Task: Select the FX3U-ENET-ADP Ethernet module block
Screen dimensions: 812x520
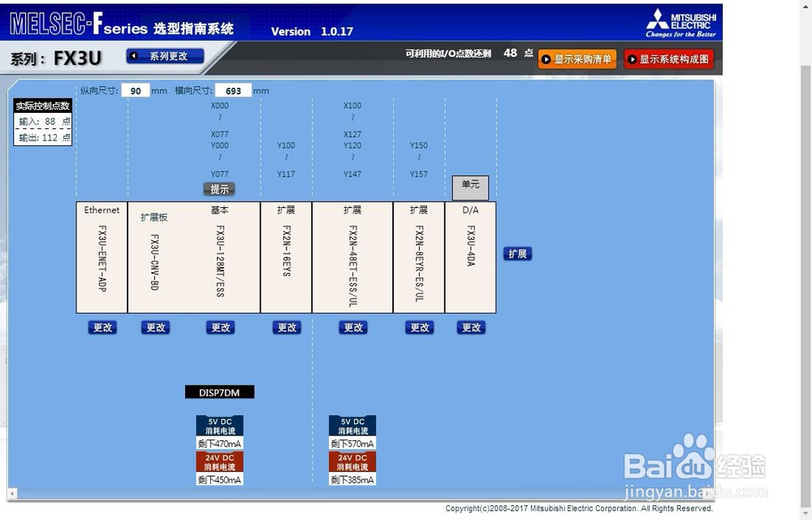Action: click(102, 258)
